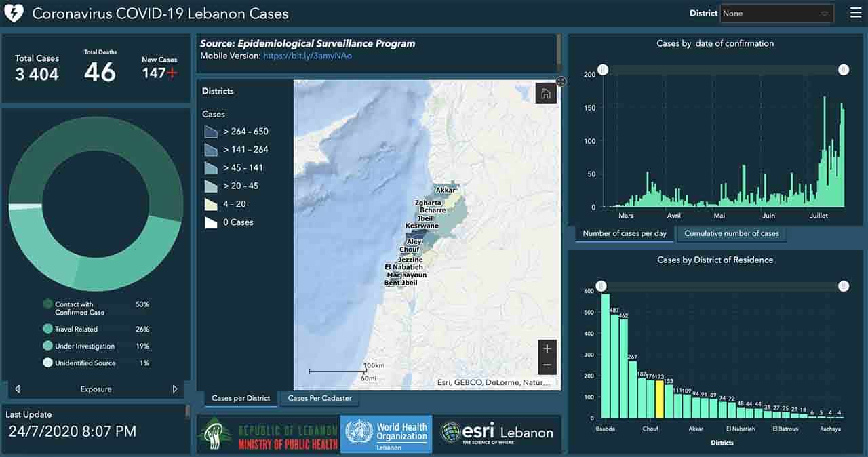Viewport: 868px width, 457px height.
Task: Click the yellow highlighted Chouf bar
Action: (659, 399)
